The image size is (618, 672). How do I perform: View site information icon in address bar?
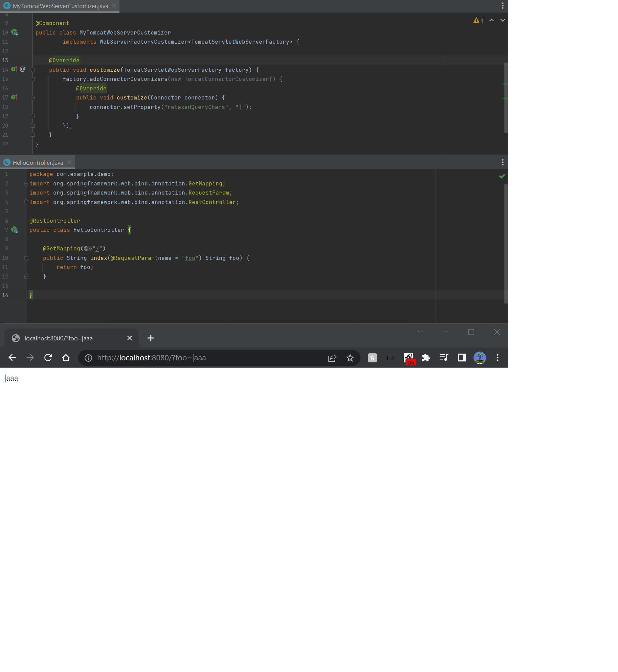pyautogui.click(x=88, y=358)
